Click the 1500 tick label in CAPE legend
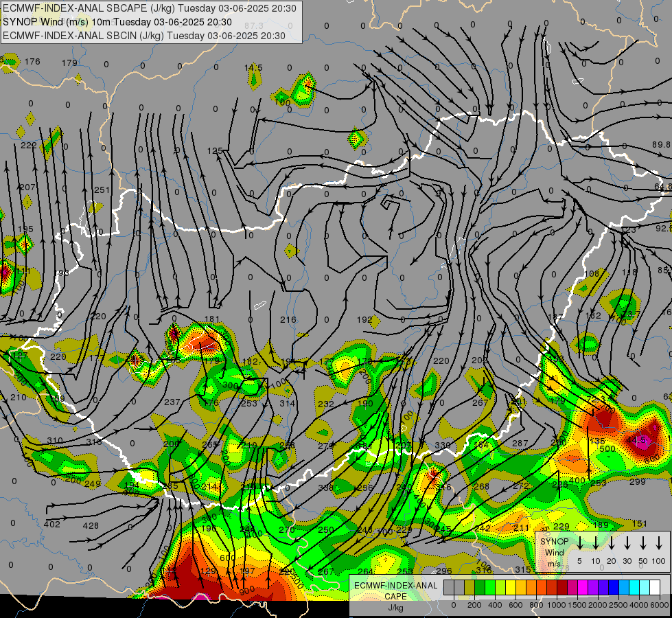Image resolution: width=672 pixels, height=618 pixels. pyautogui.click(x=577, y=605)
